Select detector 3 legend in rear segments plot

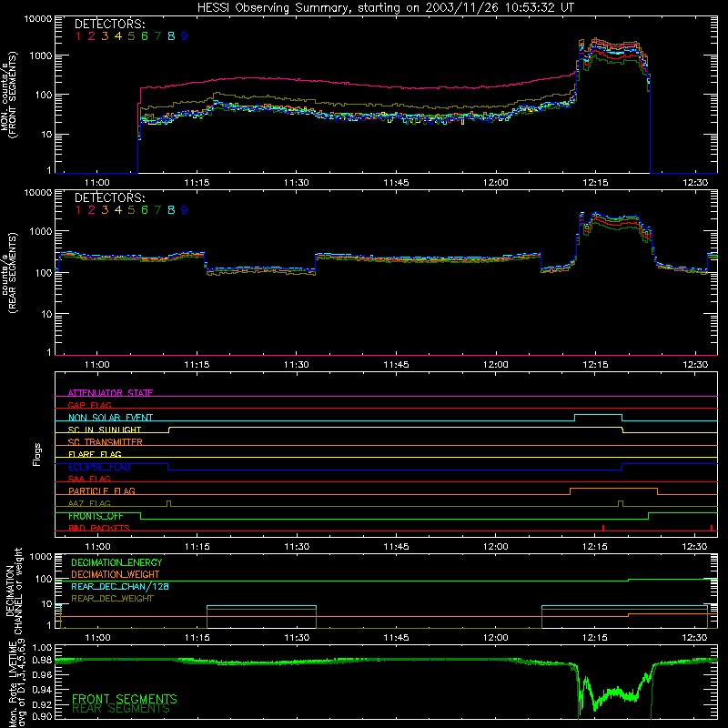coord(105,210)
